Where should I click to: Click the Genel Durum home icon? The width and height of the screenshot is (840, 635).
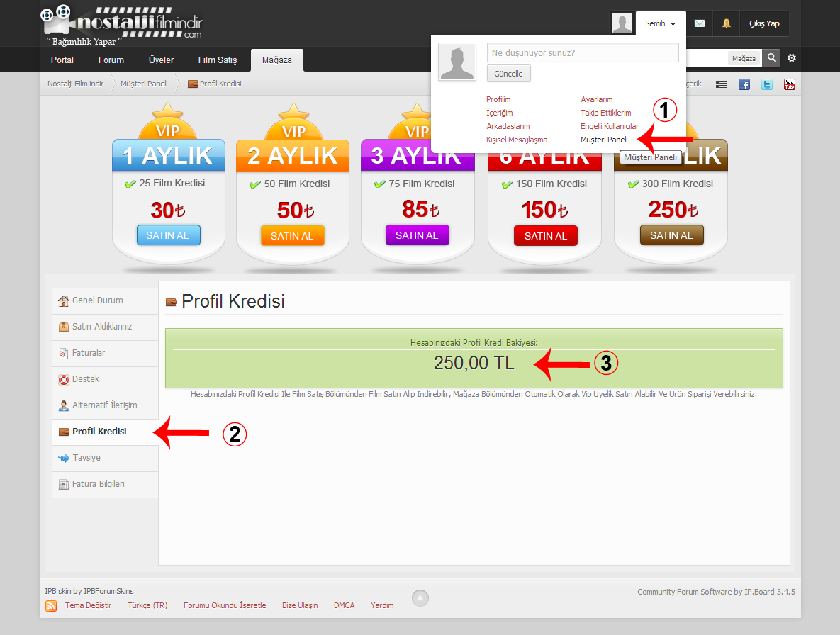click(64, 301)
